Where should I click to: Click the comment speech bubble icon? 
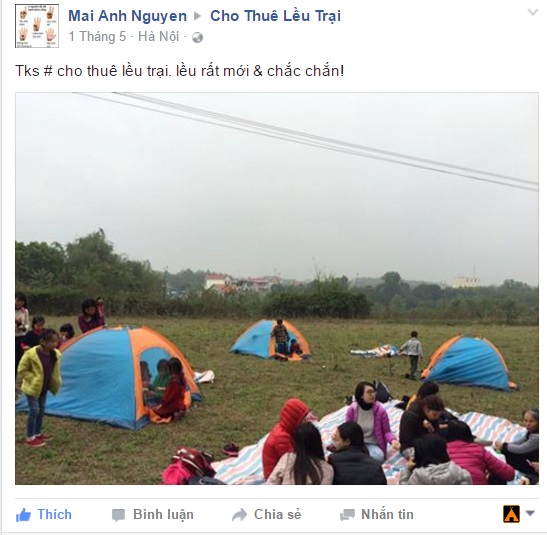pyautogui.click(x=118, y=515)
